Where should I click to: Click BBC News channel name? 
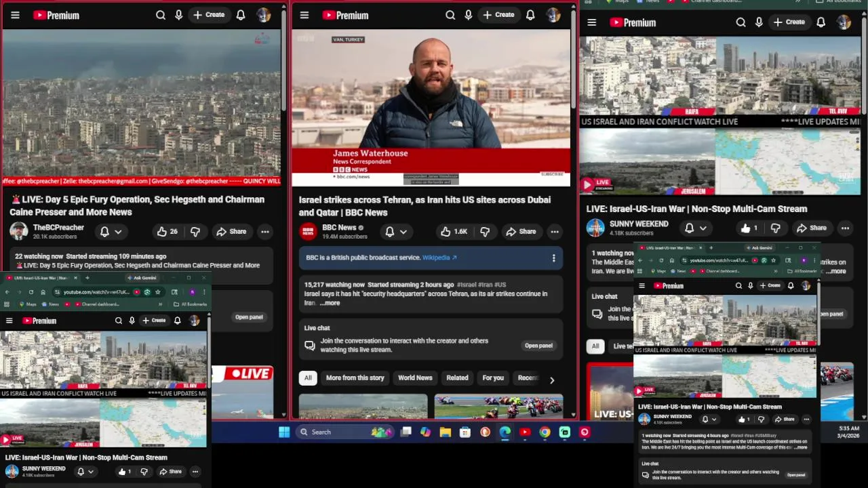coord(339,228)
